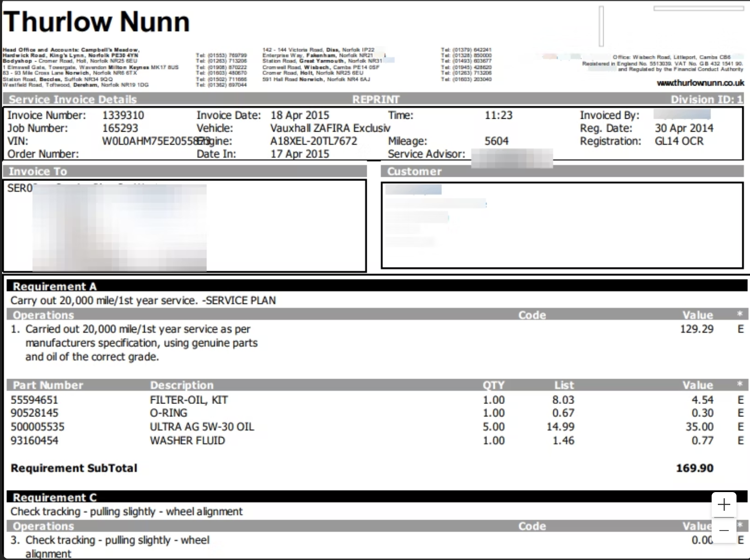Open the www.thurlownunn.co.uk website link
750x560 pixels.
click(700, 83)
